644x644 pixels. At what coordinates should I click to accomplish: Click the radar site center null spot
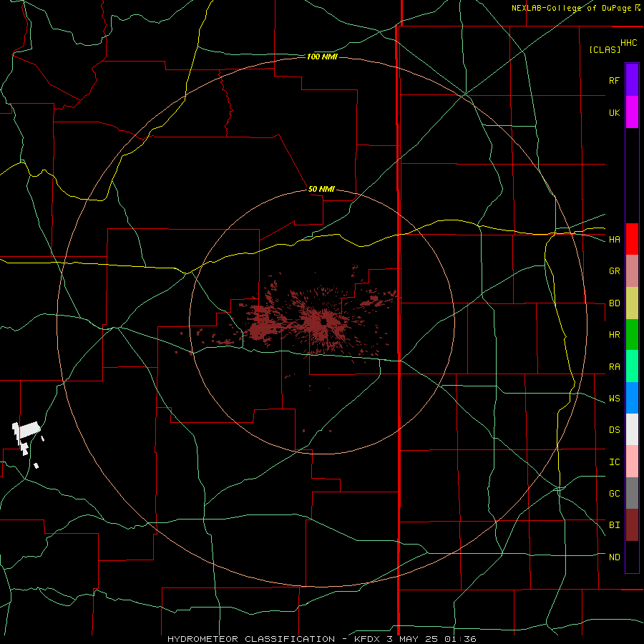324,321
